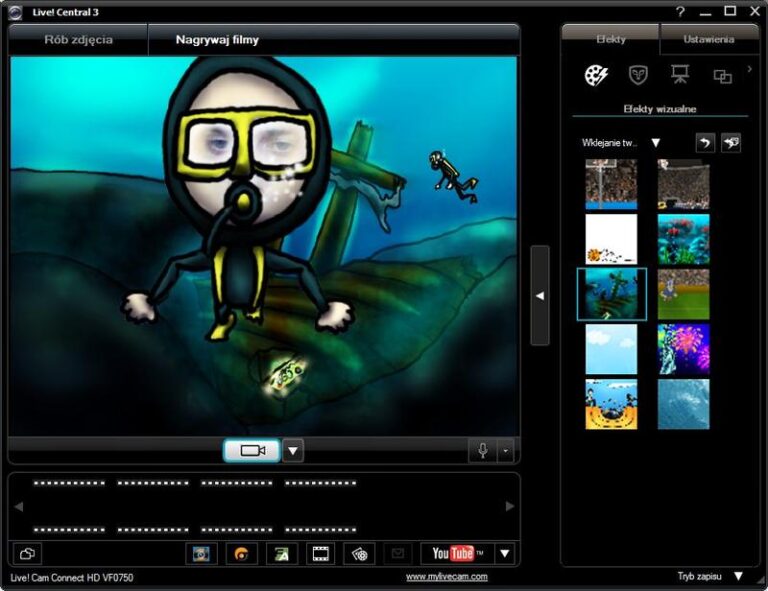Open the Ustawienia tab
This screenshot has height=591, width=768.
pyautogui.click(x=709, y=40)
